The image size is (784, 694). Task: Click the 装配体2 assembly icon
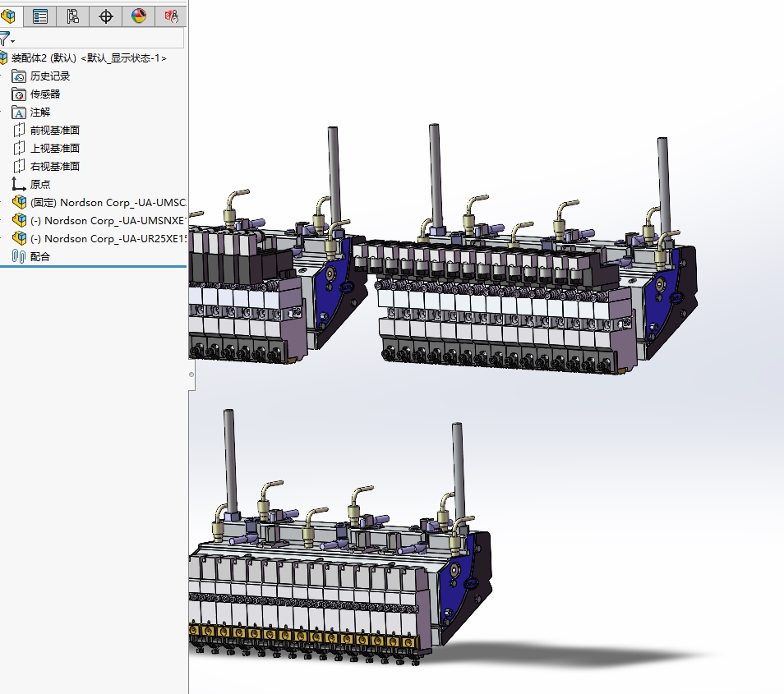point(3,58)
